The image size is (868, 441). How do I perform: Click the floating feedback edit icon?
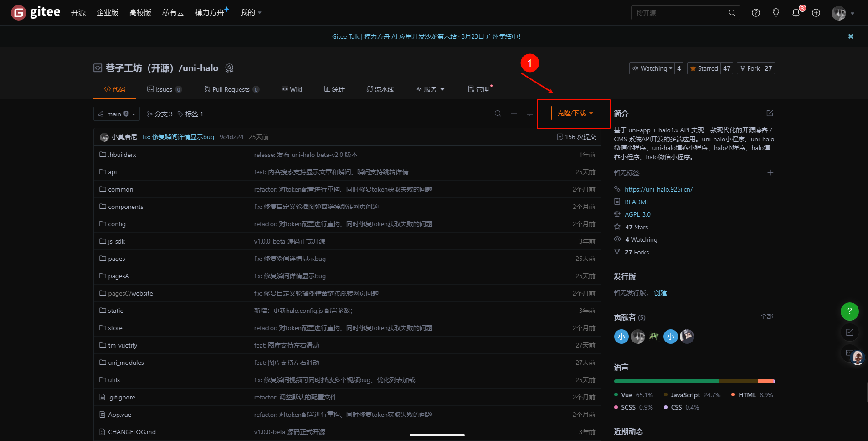[x=849, y=332]
